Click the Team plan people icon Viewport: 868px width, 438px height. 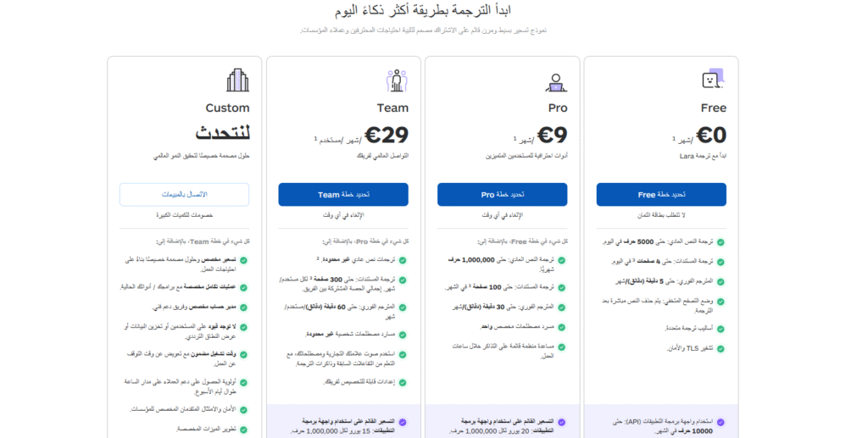[397, 80]
